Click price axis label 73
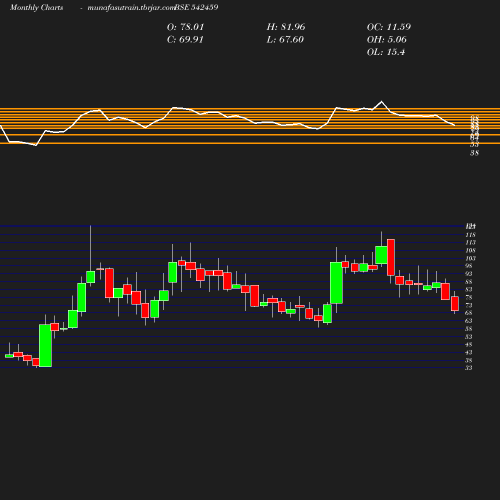 tap(469, 305)
